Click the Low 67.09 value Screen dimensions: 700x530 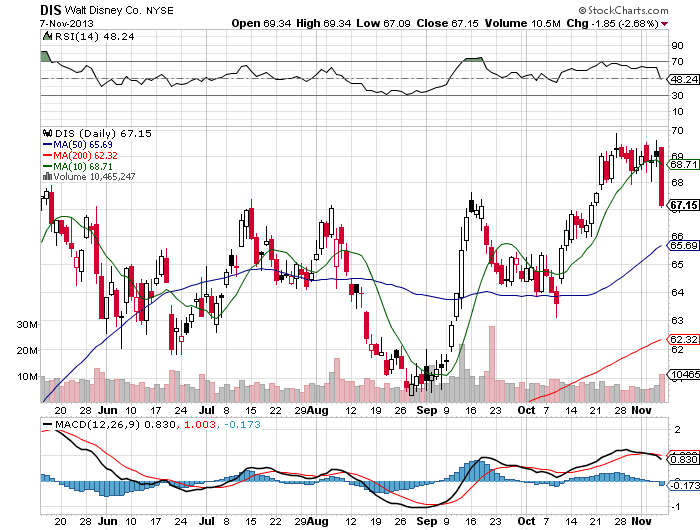383,23
